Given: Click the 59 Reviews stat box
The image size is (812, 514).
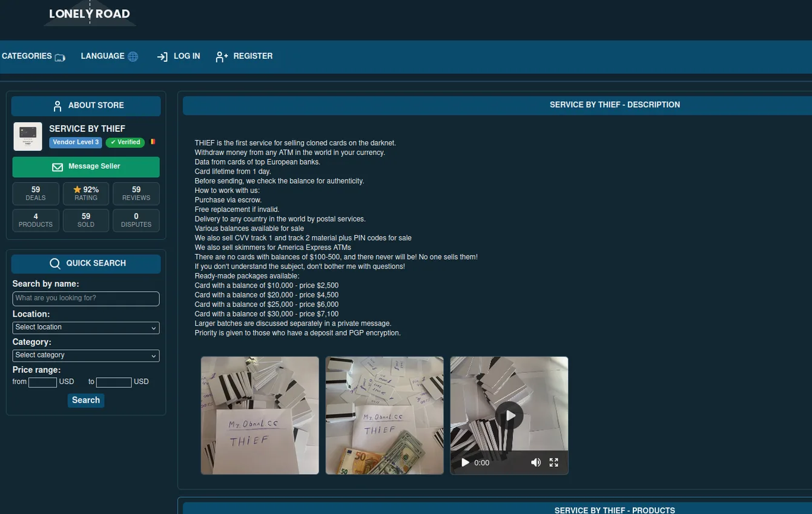Looking at the screenshot, I should click(x=136, y=194).
